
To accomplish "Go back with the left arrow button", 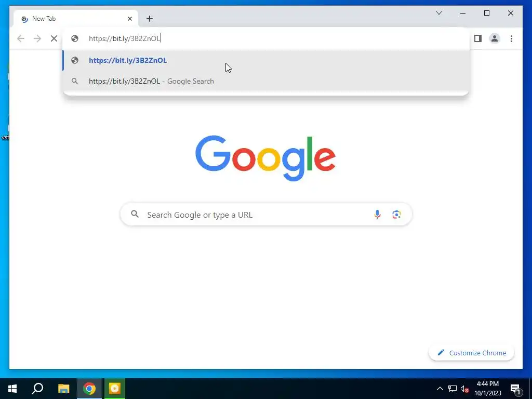I will [21, 38].
